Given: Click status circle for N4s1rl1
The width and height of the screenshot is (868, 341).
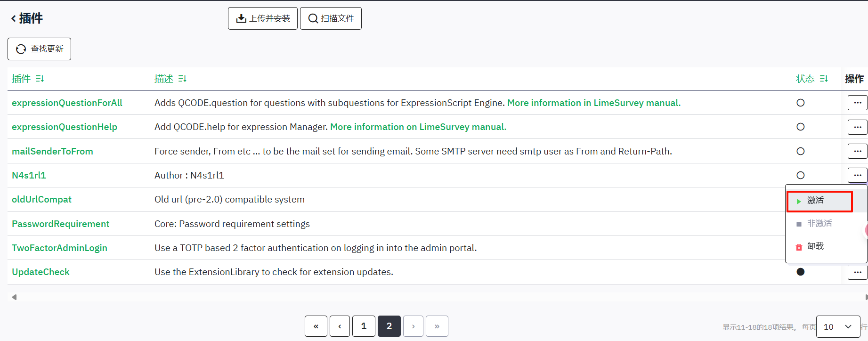Looking at the screenshot, I should point(801,175).
